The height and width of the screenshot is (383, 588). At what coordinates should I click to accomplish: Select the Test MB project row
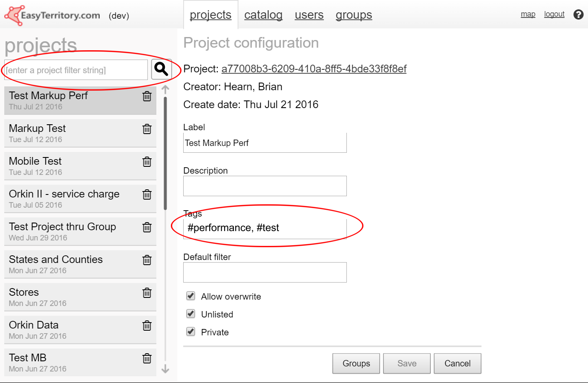click(80, 363)
